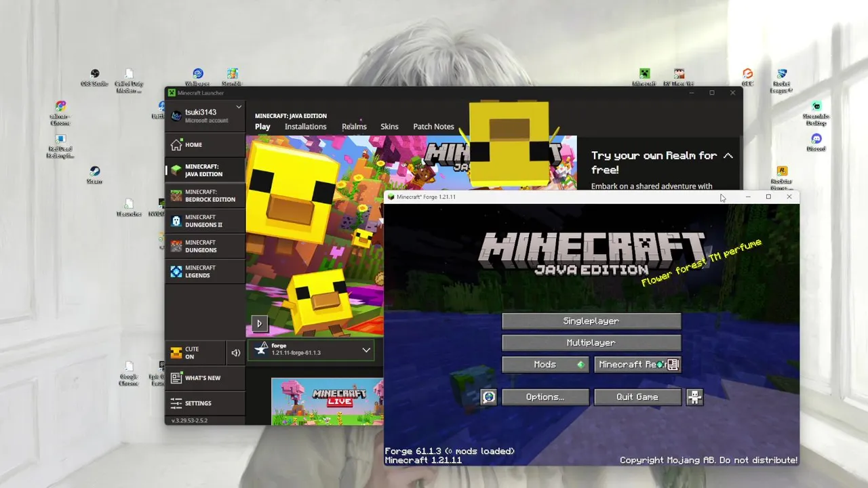Open GPT desktop shortcut icon

pos(747,77)
